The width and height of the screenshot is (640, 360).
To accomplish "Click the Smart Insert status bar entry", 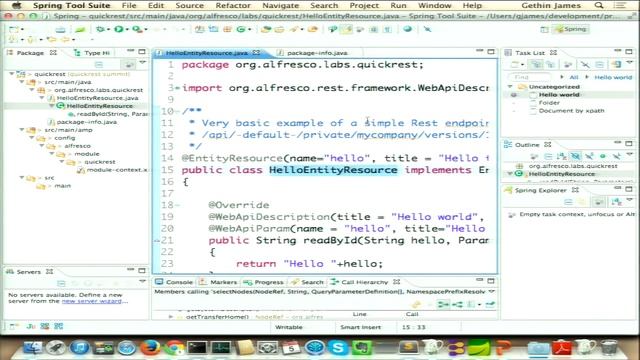I will click(x=360, y=327).
